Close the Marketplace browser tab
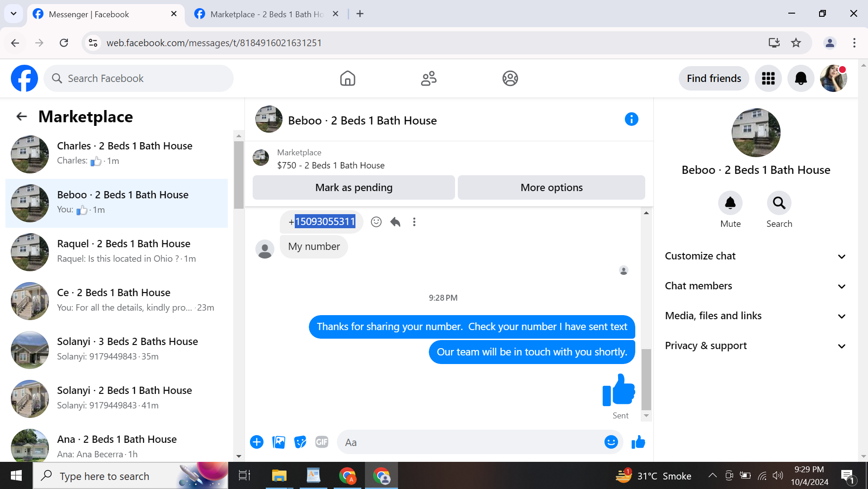Viewport: 868px width, 489px height. 335,14
